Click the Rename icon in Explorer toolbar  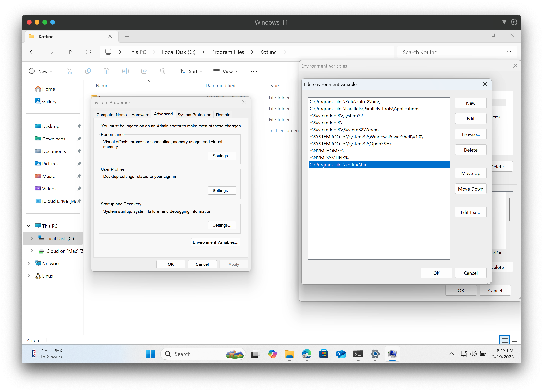(125, 71)
